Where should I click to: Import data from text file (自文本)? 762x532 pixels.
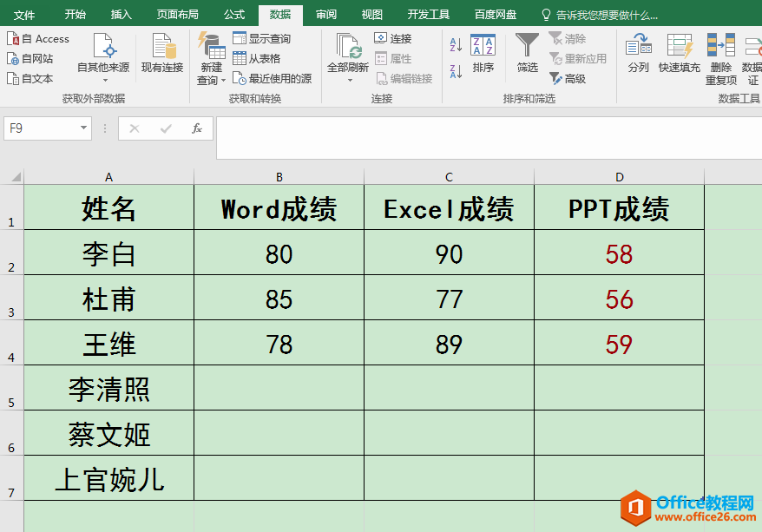pyautogui.click(x=30, y=78)
